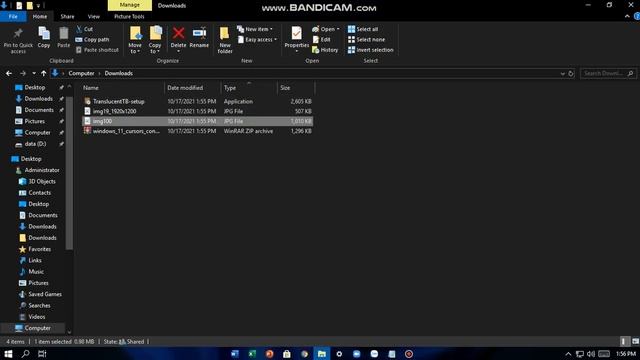Viewport: 640px width, 360px height.
Task: Open the Windows Start menu
Action: tap(8, 353)
